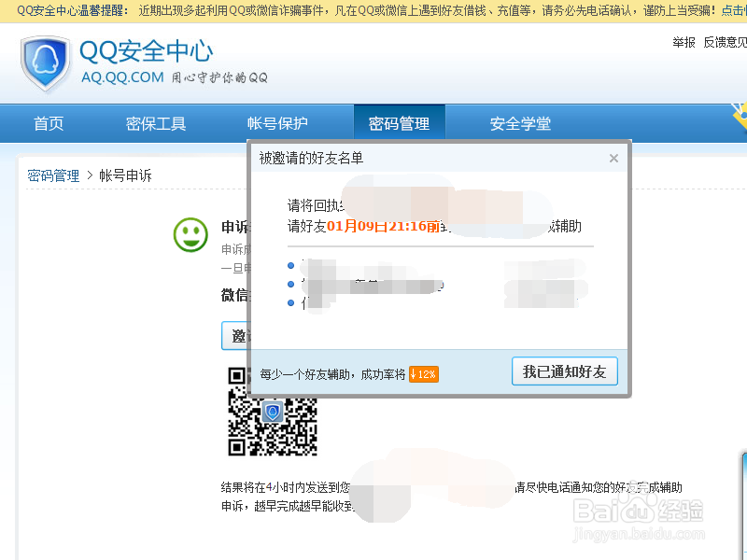Click the 举报 link at top
The height and width of the screenshot is (560, 747).
pyautogui.click(x=684, y=42)
